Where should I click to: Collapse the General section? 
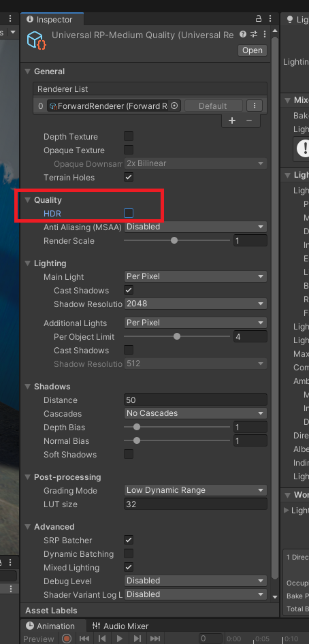click(28, 71)
